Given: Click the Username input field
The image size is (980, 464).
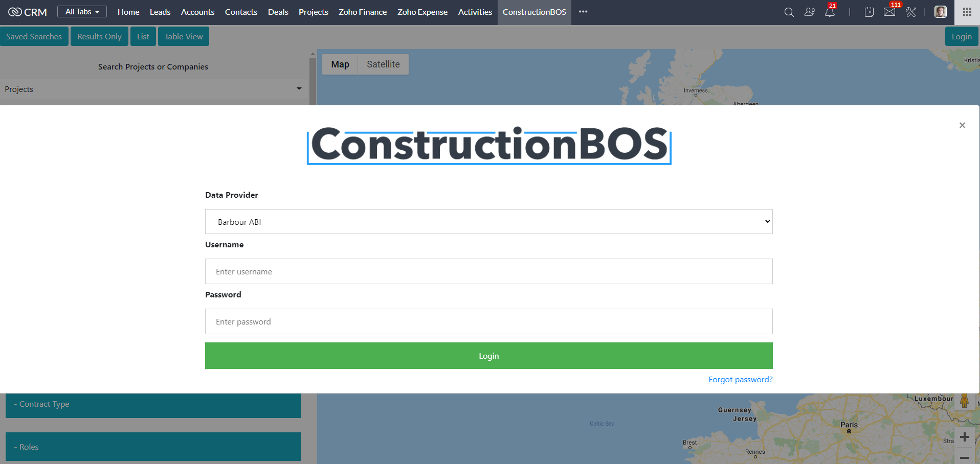Looking at the screenshot, I should click(x=488, y=271).
